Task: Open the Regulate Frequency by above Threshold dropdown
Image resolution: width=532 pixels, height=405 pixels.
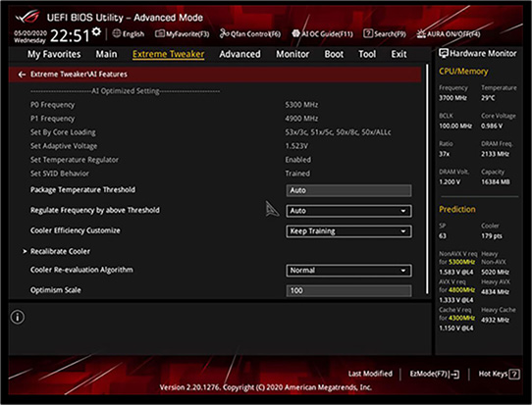Action: 348,211
